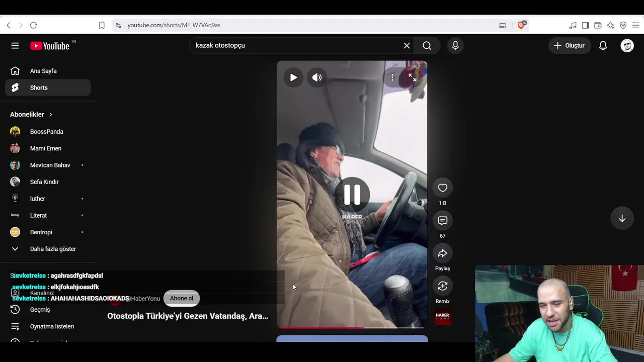Open the HaberYonu sound thumbnail
Viewport: 644px width, 362px height.
[443, 317]
